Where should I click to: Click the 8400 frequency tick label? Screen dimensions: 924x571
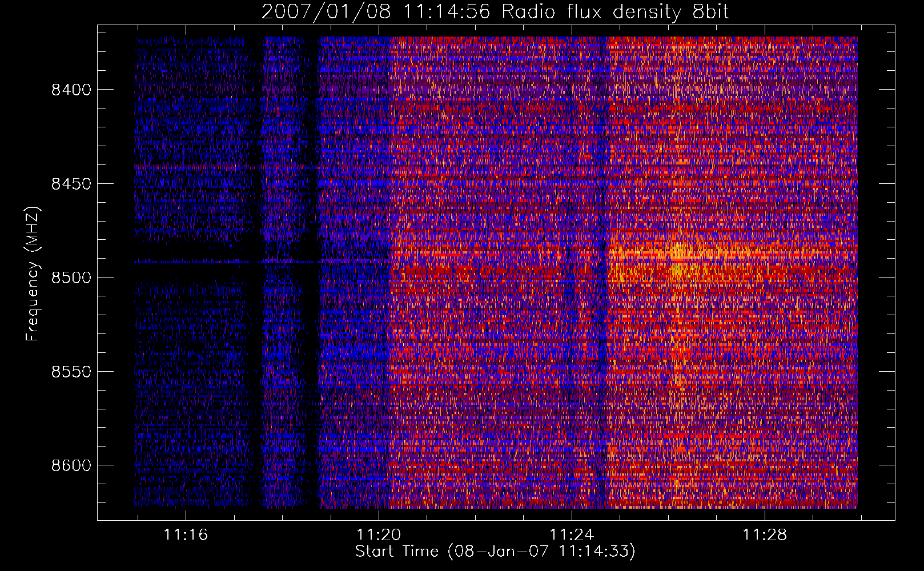[x=71, y=90]
